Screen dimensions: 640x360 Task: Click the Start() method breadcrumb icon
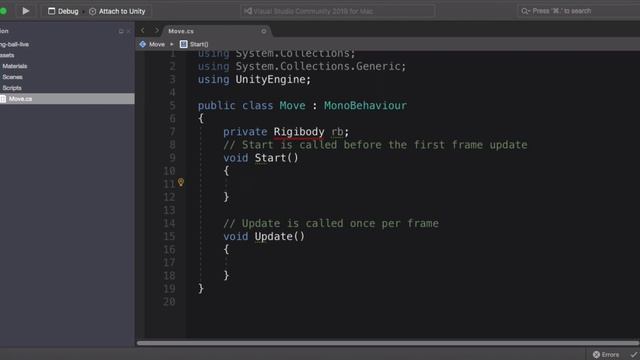pyautogui.click(x=184, y=44)
